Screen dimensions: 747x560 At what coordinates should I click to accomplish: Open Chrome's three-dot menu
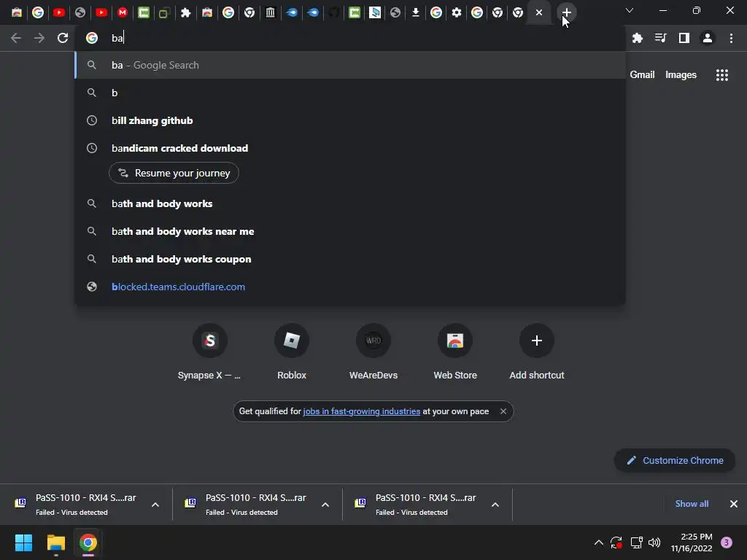click(731, 38)
